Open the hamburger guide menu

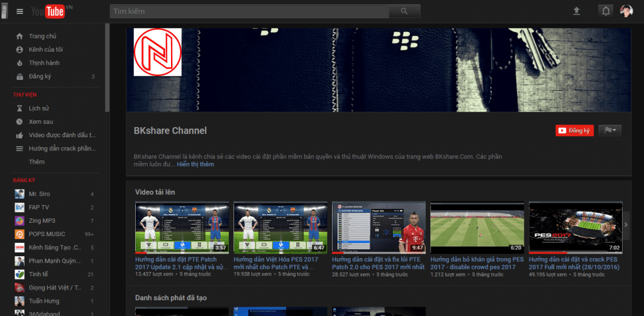(x=19, y=11)
